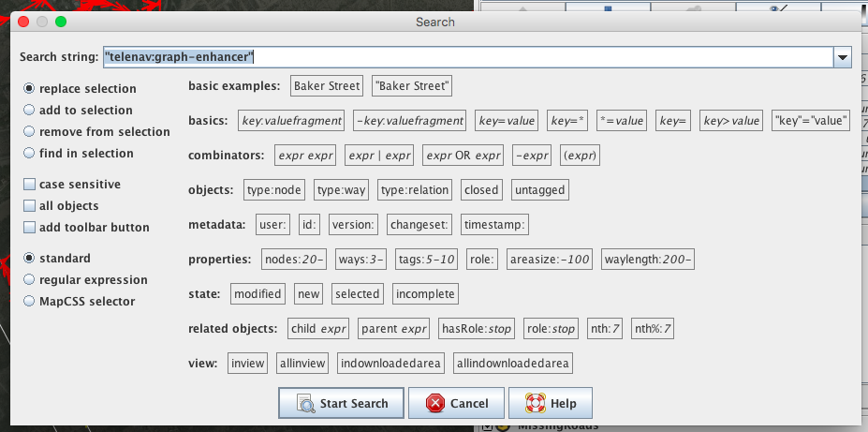Insert the key>value template
The image size is (868, 432).
(731, 121)
